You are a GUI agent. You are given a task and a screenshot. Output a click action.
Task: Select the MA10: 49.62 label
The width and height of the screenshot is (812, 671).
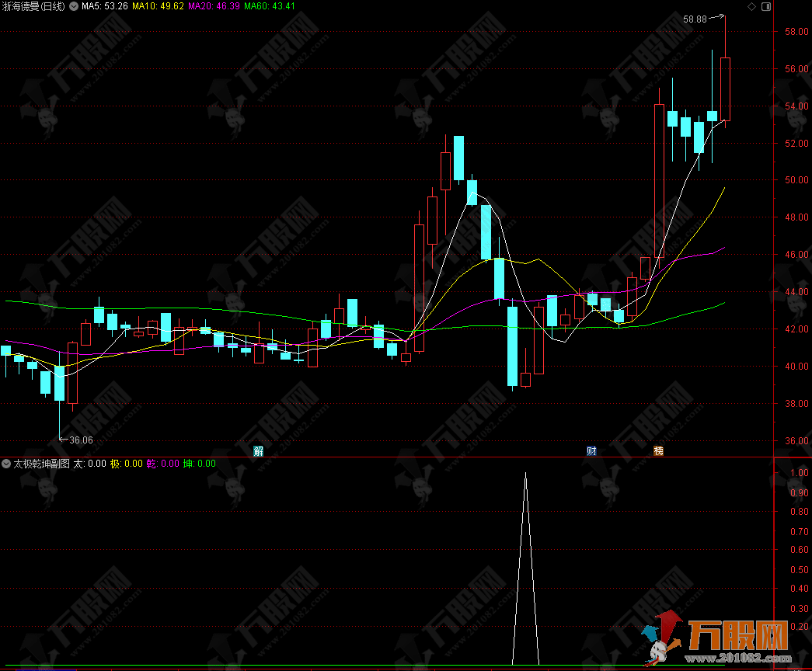tap(158, 6)
